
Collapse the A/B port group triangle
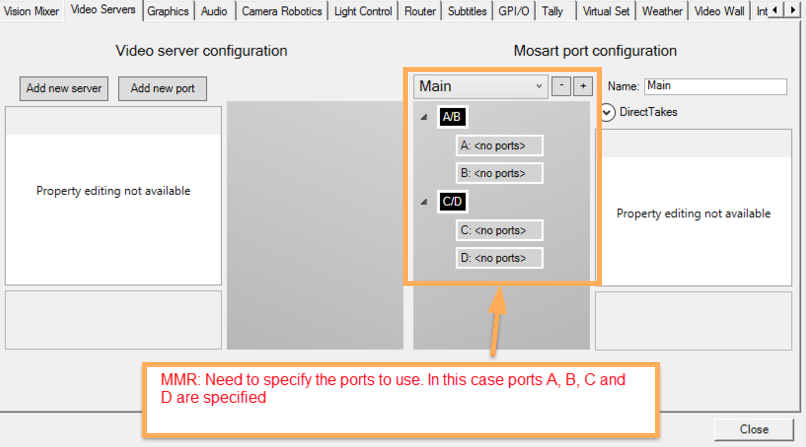coord(424,118)
